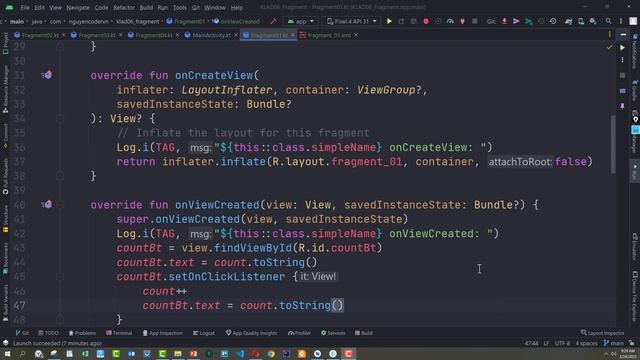Open the Build menu
This screenshot has width=640, height=360.
point(146,7)
